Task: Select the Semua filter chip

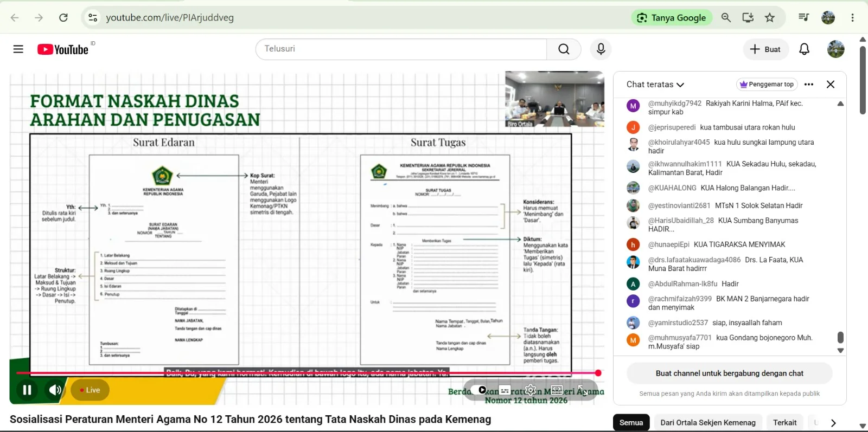Action: tap(631, 423)
